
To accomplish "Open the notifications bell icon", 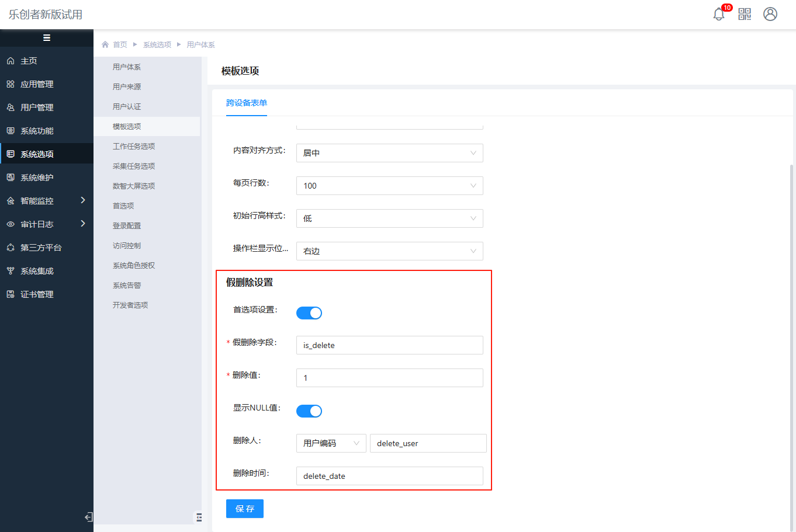I will (719, 14).
